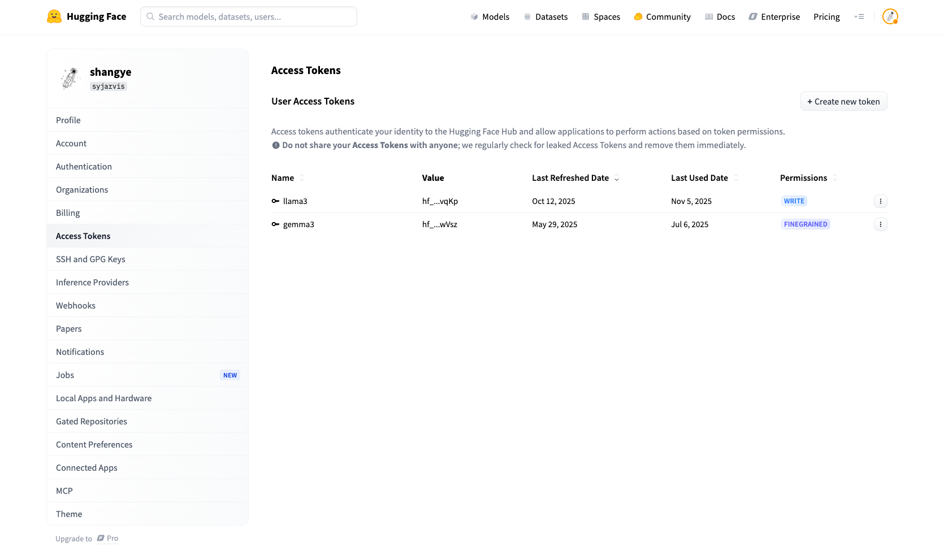Click the key icon beside gemma3

pos(275,224)
